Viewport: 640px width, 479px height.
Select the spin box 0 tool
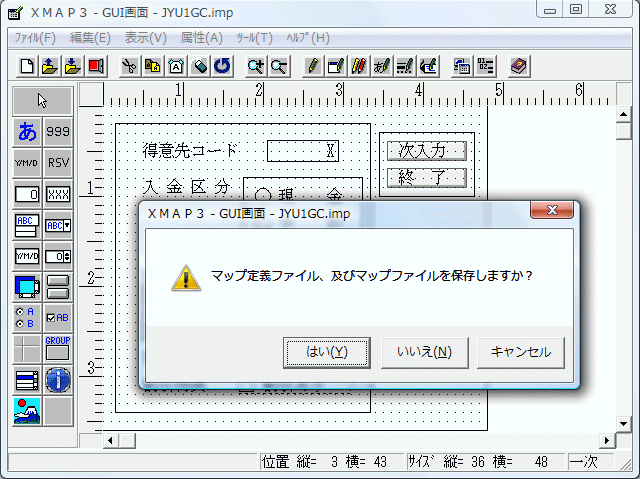[x=58, y=256]
